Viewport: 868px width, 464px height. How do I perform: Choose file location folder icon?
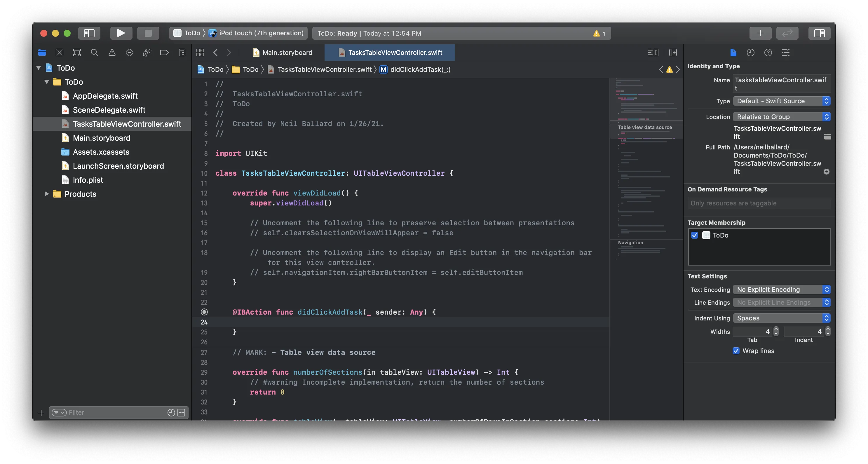coord(827,137)
